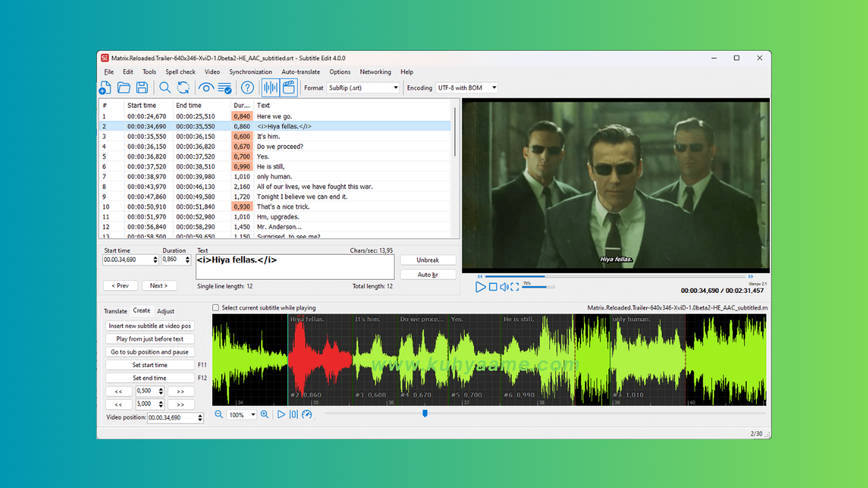Open the Format SubRip dropdown
The image size is (868, 488).
tap(363, 87)
